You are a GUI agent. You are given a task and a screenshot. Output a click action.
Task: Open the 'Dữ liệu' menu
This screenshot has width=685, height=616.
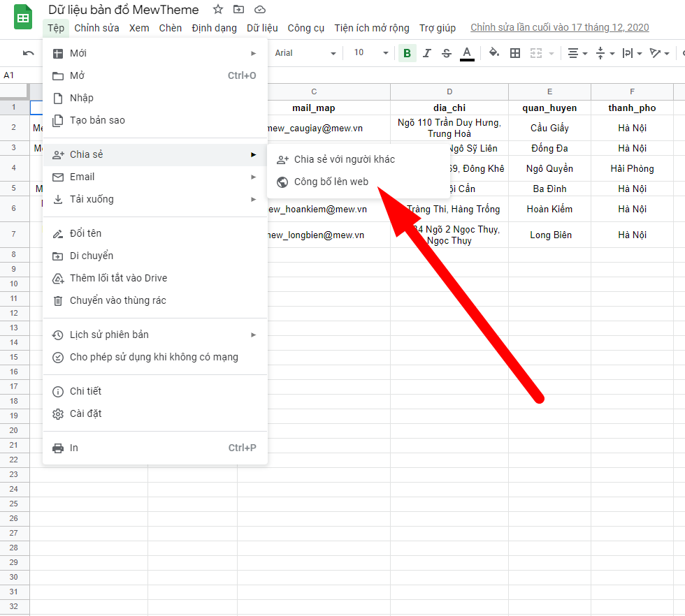(262, 28)
